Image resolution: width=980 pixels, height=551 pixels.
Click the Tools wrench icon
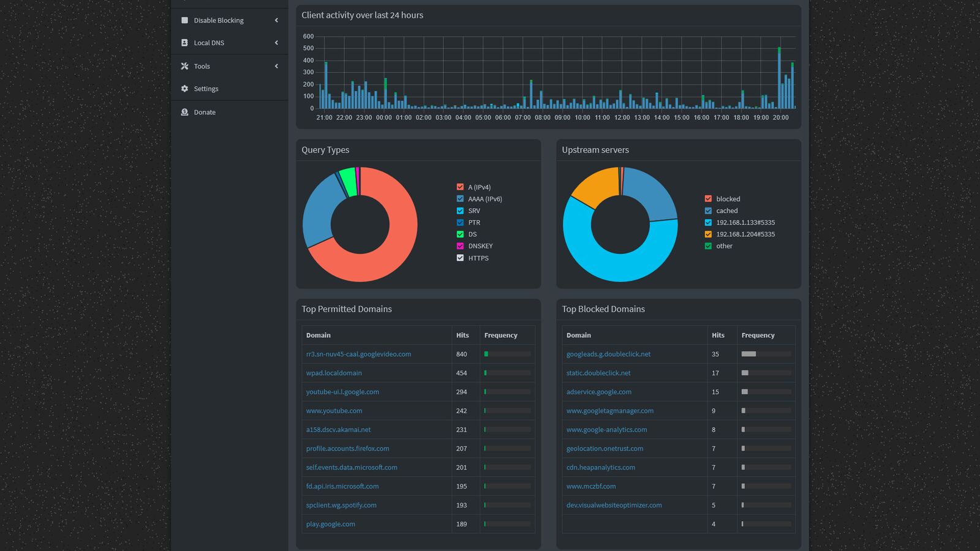pyautogui.click(x=184, y=66)
